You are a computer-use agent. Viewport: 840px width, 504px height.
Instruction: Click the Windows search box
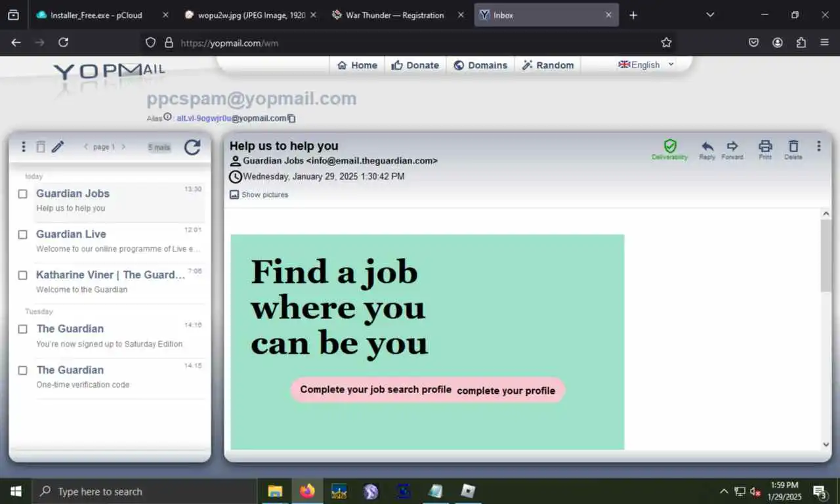pos(144,492)
